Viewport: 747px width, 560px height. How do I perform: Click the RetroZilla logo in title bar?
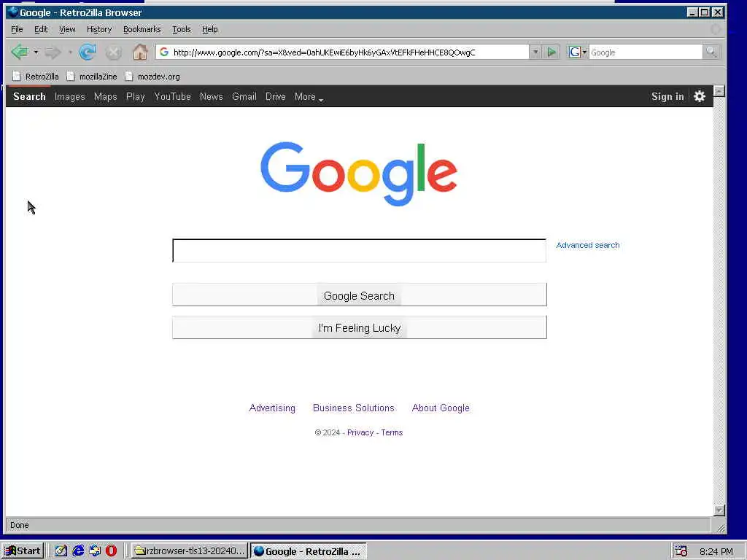click(13, 12)
